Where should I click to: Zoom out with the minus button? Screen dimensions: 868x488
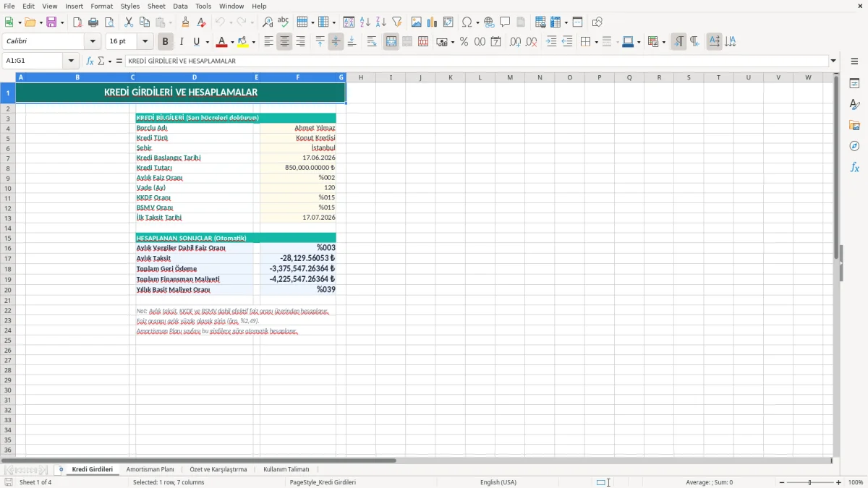[x=781, y=482]
